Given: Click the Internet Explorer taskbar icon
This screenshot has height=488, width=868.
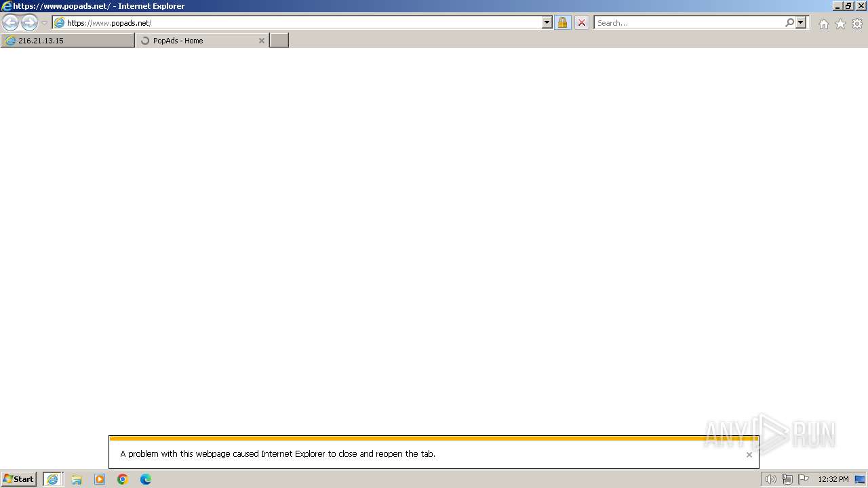Looking at the screenshot, I should (x=53, y=479).
